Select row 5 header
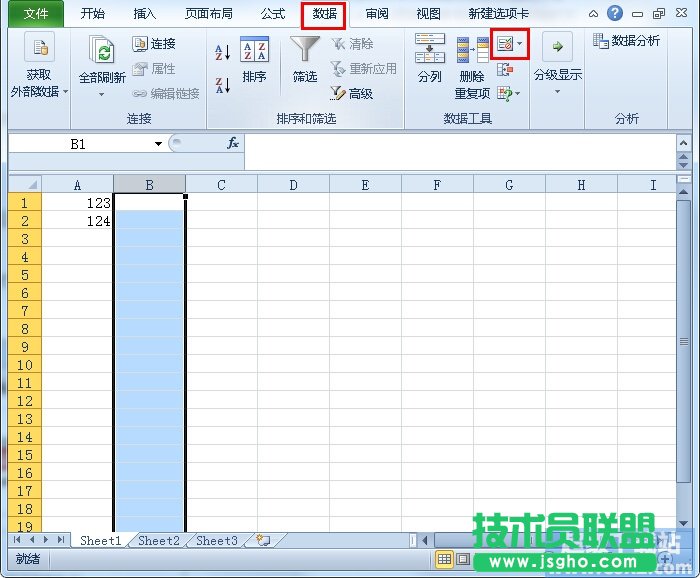 [x=25, y=274]
